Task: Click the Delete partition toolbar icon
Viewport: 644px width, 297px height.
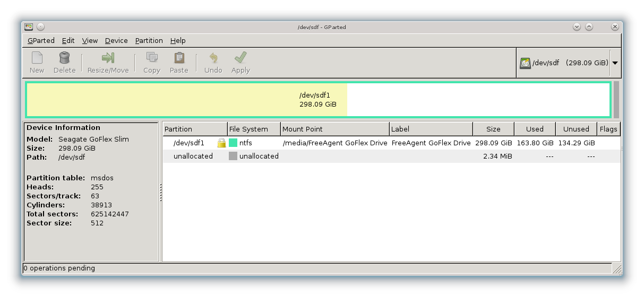Action: click(x=64, y=58)
